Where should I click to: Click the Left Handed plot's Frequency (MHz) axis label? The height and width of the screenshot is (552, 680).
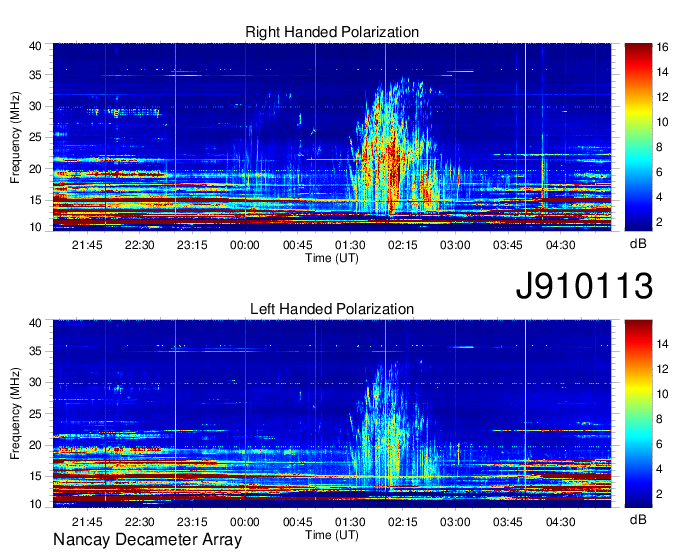coord(15,414)
